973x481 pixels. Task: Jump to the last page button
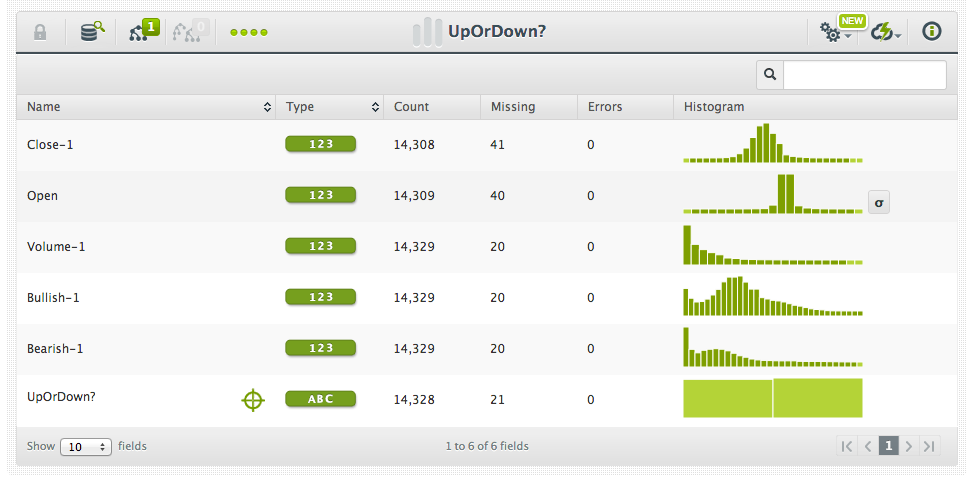point(930,446)
